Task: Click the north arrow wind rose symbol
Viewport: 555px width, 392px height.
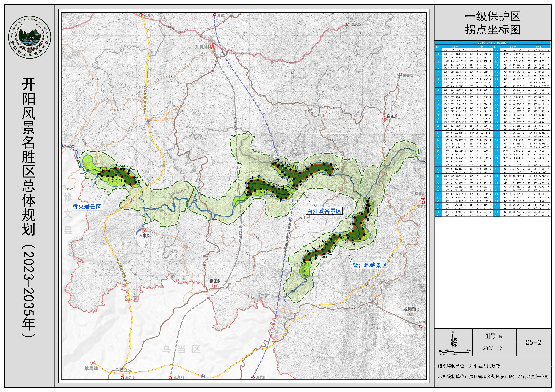Action: tap(454, 342)
